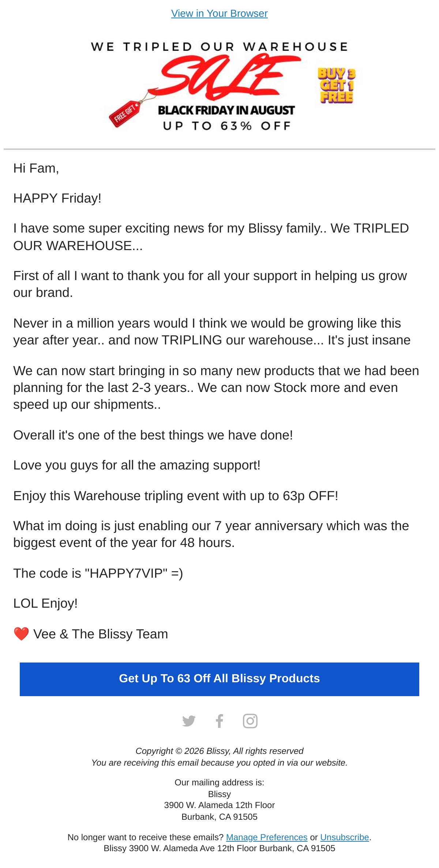The width and height of the screenshot is (439, 868).
Task: Click the Burbank, CA 91505 mailing address
Action: pos(219,817)
